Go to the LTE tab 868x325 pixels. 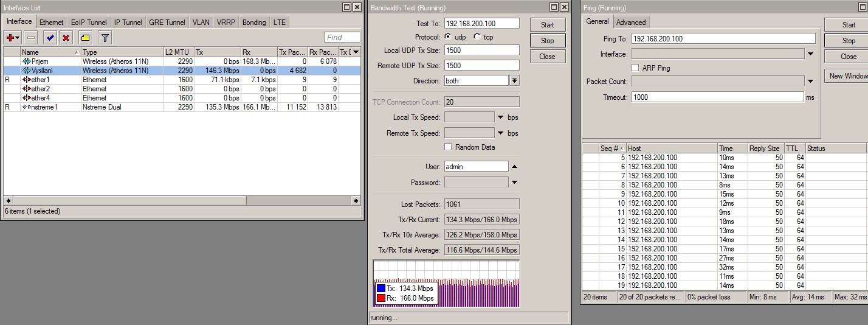click(x=279, y=23)
